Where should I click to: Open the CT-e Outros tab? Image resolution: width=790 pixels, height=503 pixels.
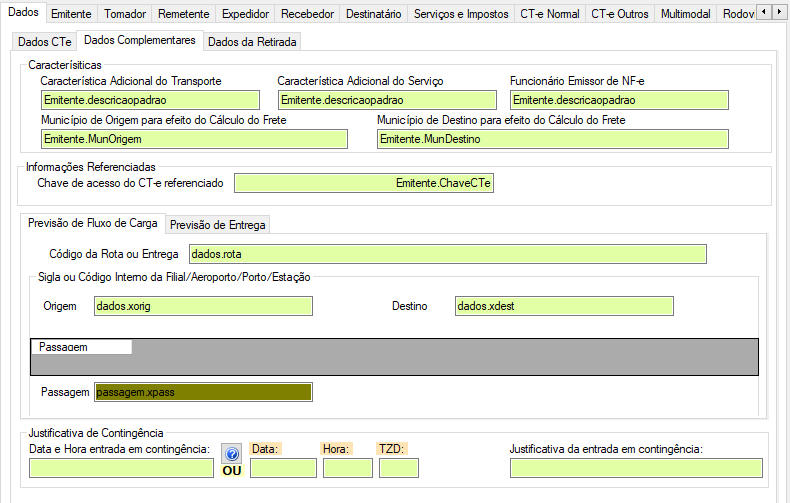pyautogui.click(x=620, y=14)
